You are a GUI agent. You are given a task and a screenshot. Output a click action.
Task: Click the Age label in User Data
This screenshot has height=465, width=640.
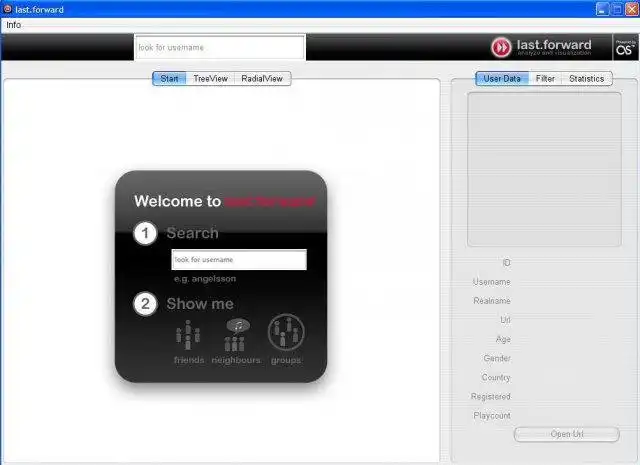(x=503, y=339)
